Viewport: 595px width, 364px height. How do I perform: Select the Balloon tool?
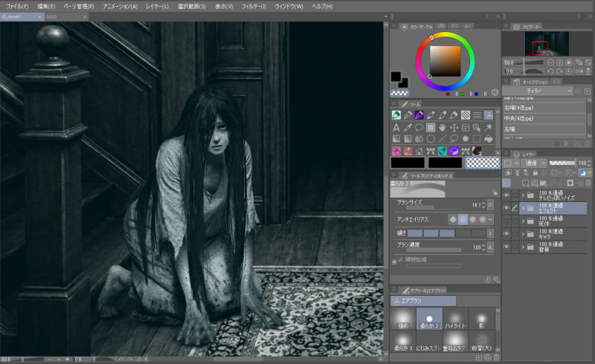point(419,128)
